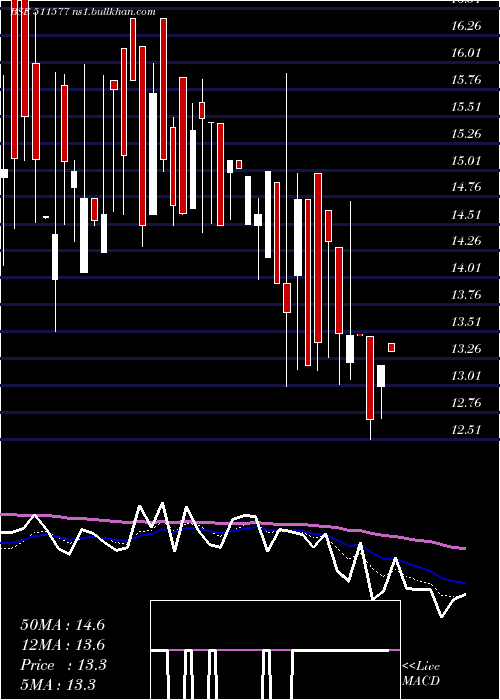
Task: Click the 13.76 price axis label
Action: coord(466,295)
